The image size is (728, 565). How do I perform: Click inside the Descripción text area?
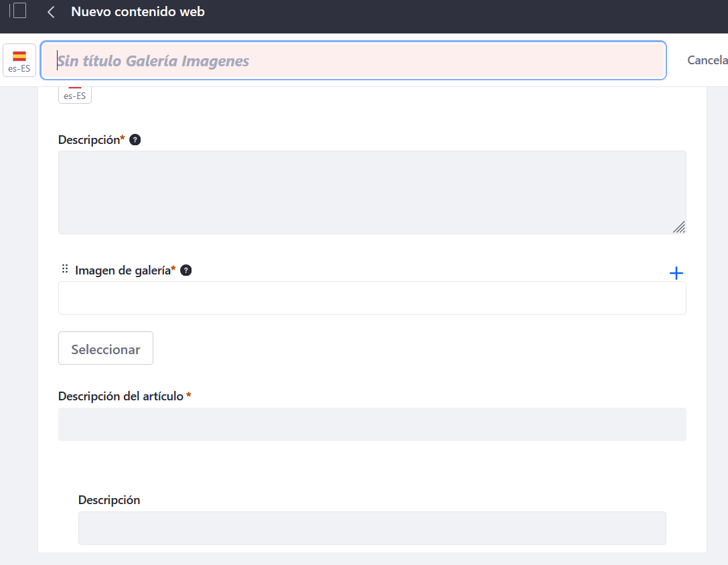pyautogui.click(x=372, y=192)
